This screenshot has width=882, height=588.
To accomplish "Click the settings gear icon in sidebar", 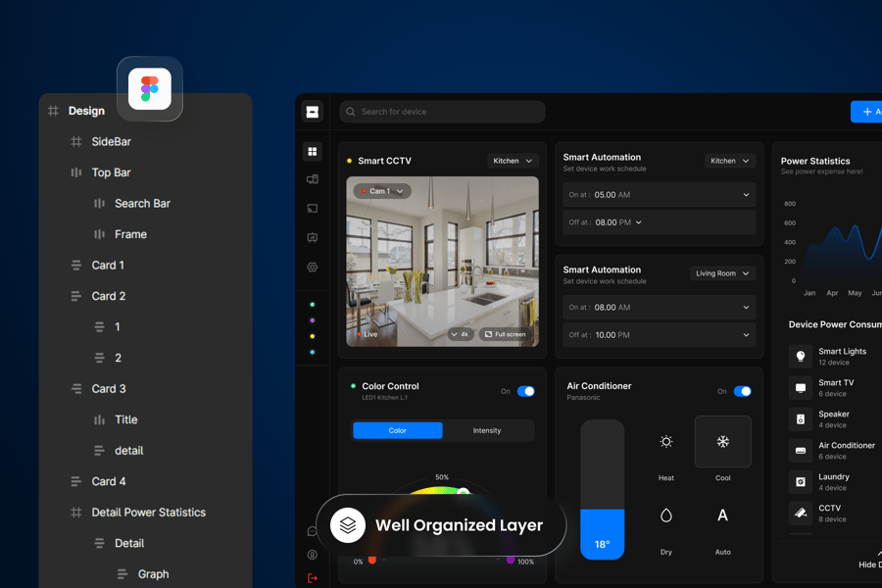I will coord(313,267).
